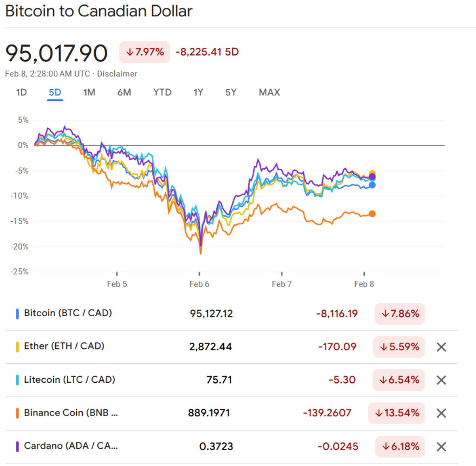476x466 pixels.
Task: Remove Binance Coin comparison with X icon
Action: 441,413
